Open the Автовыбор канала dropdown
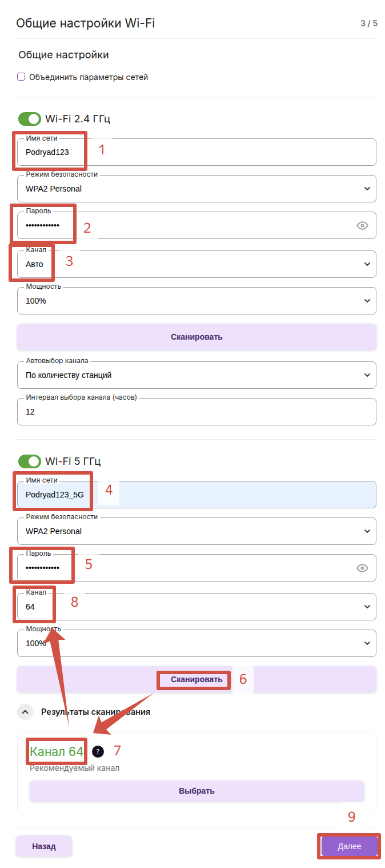Viewport: 385px width, 868px height. [196, 376]
